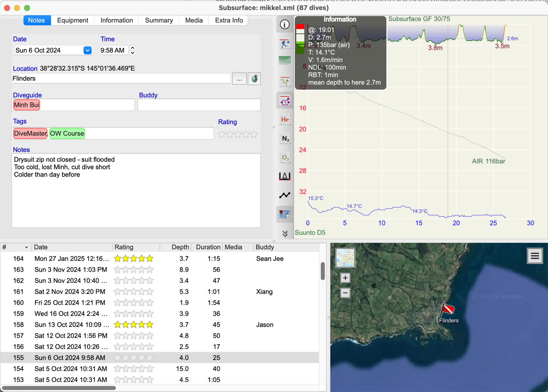Select dive 156 with duration 17

click(160, 347)
